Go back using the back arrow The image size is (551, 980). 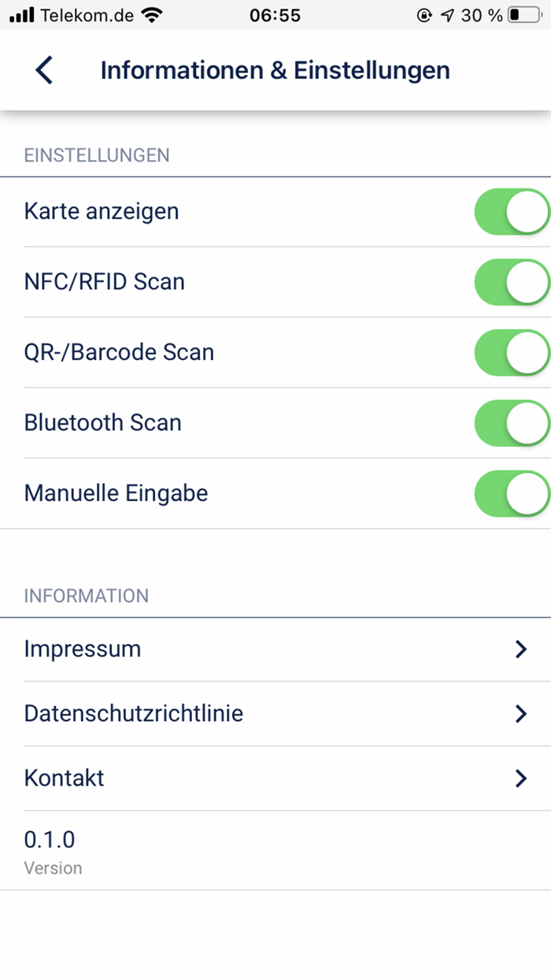tap(44, 70)
